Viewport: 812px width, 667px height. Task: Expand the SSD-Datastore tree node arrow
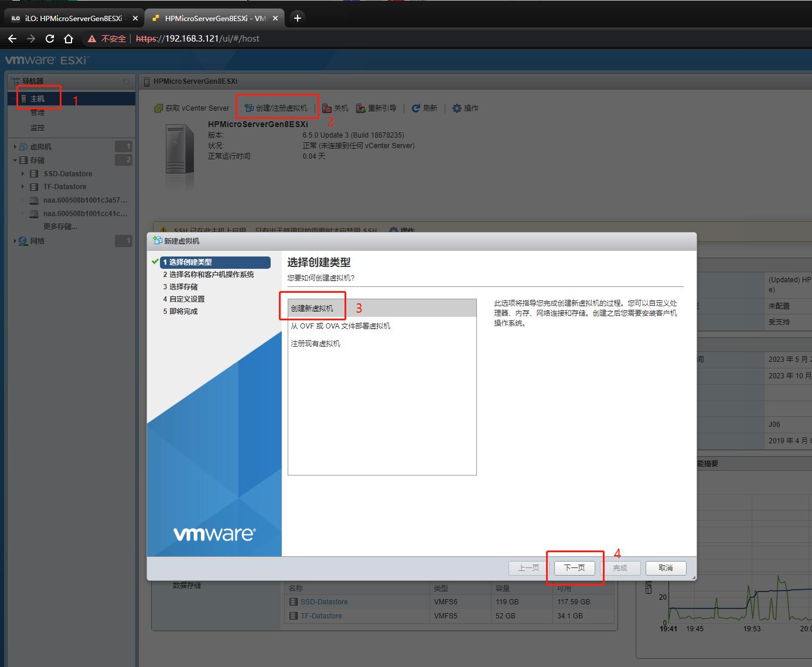(x=23, y=174)
